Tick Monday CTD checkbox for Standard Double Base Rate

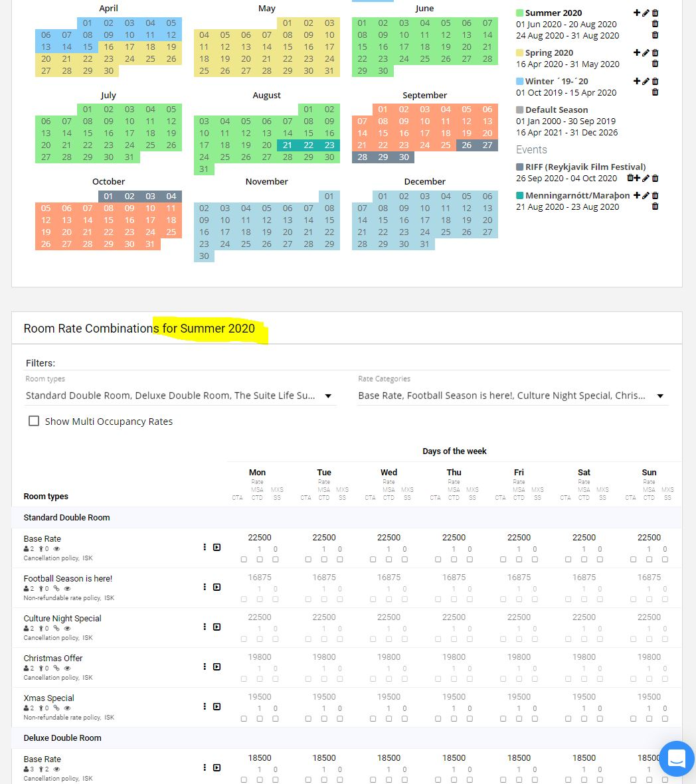click(x=260, y=560)
